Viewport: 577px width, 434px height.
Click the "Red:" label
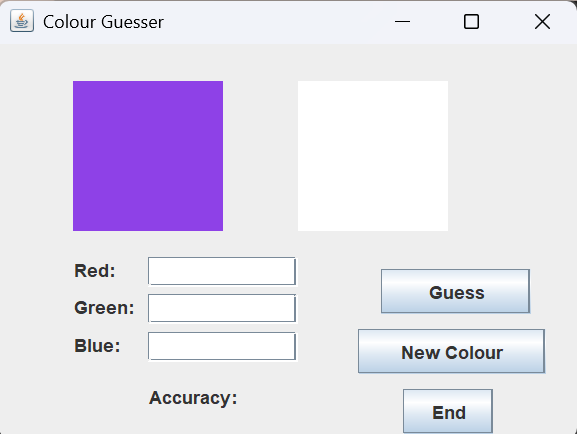point(95,271)
